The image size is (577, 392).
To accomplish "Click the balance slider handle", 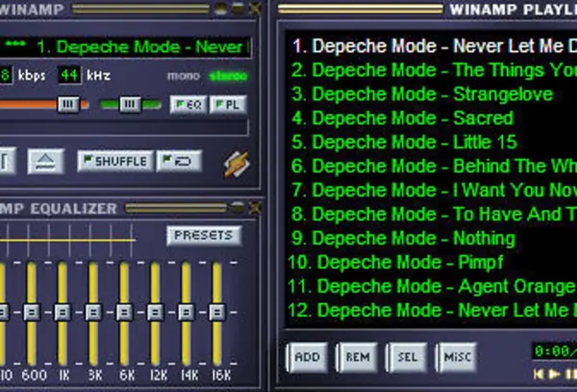I will coord(130,105).
